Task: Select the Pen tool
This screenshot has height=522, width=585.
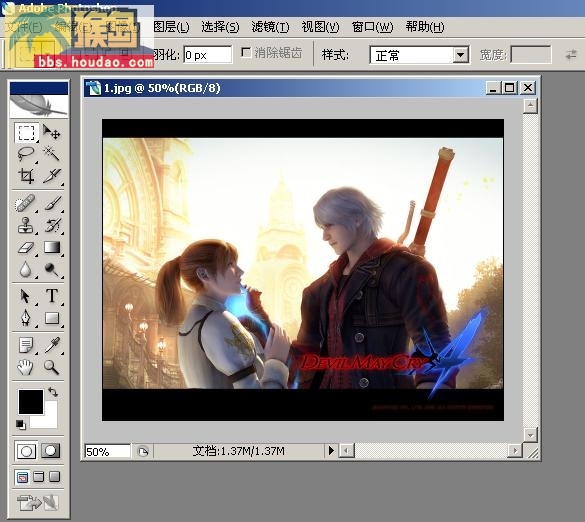Action: click(26, 318)
